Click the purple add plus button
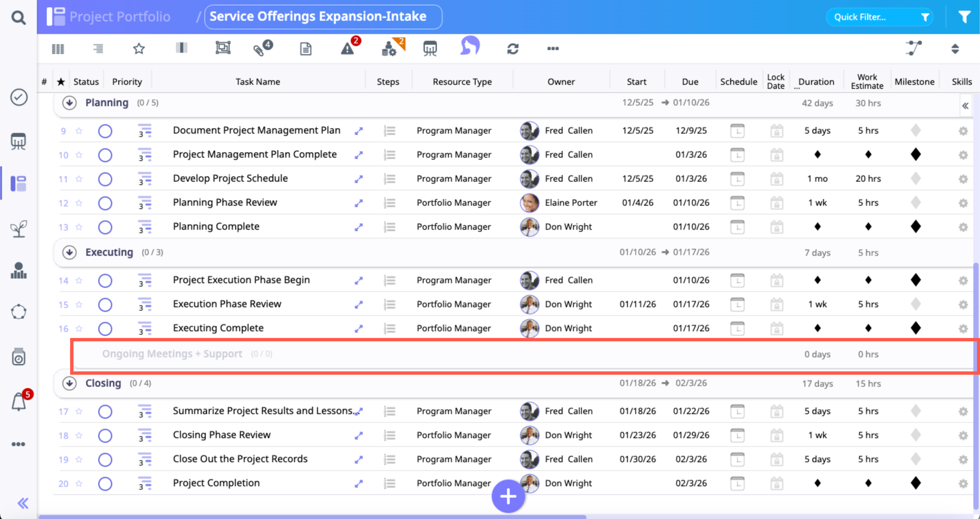Screen dimensions: 980x519 (x=508, y=496)
